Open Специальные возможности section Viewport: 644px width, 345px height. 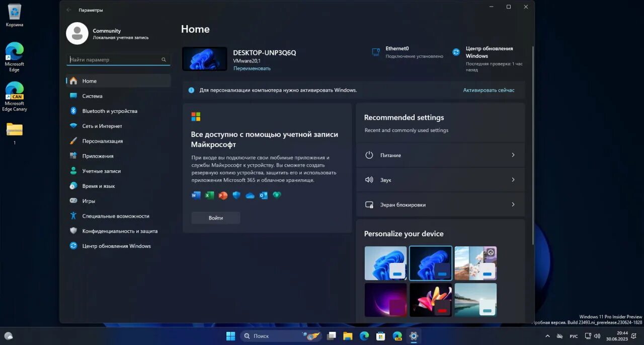pyautogui.click(x=119, y=216)
